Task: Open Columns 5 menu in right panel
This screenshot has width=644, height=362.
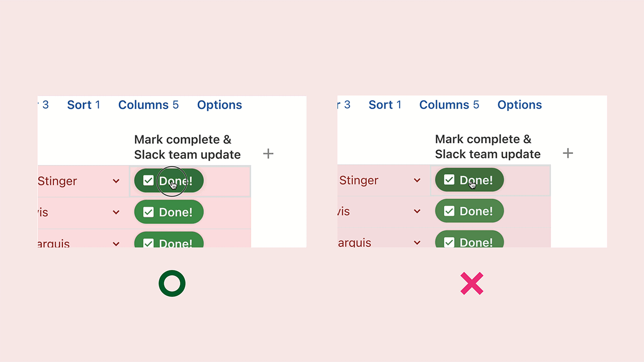Action: [x=449, y=105]
